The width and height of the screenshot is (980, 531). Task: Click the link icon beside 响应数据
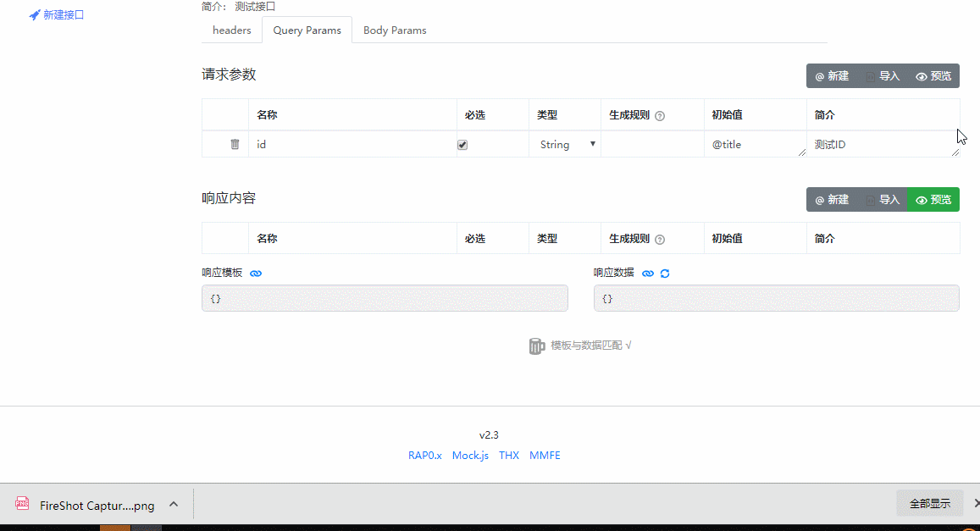647,273
